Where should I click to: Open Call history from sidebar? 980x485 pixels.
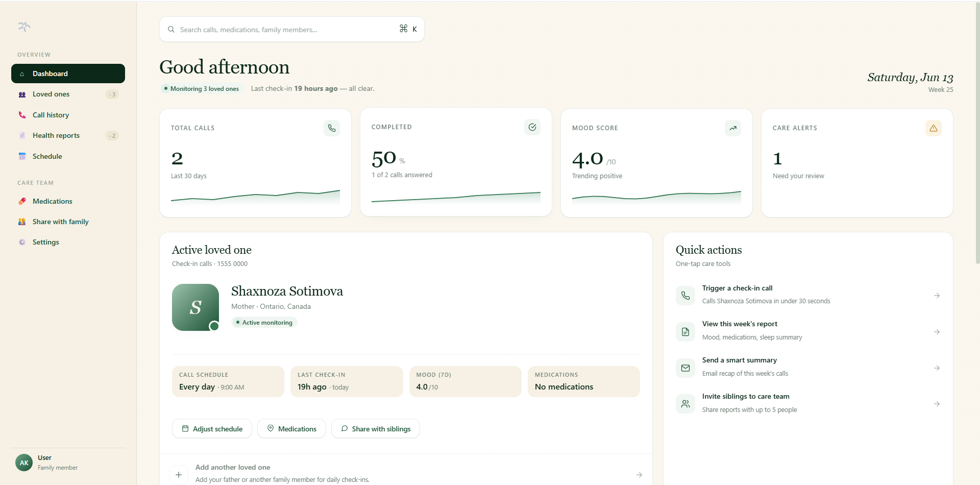click(x=68, y=115)
